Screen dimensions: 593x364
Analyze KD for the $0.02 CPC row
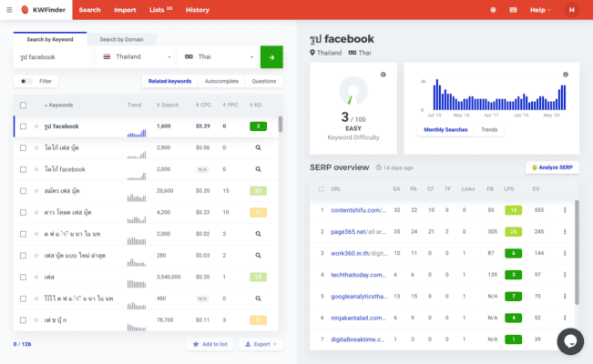(258, 234)
